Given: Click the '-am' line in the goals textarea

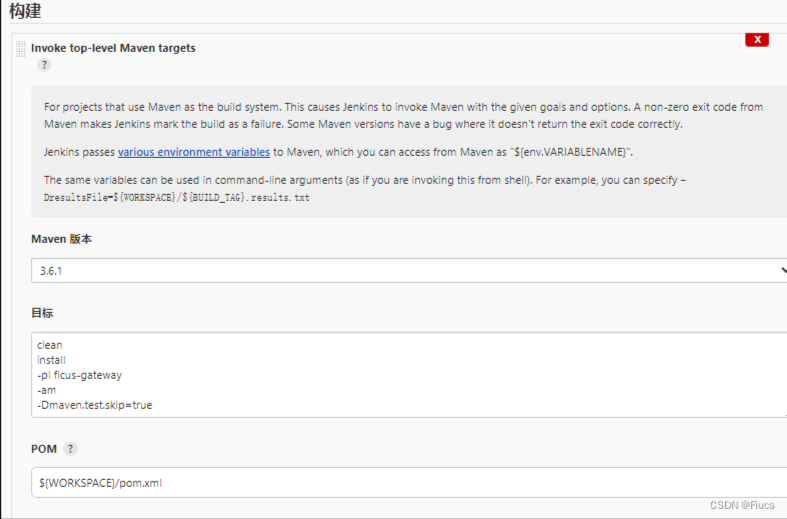Looking at the screenshot, I should tap(46, 390).
